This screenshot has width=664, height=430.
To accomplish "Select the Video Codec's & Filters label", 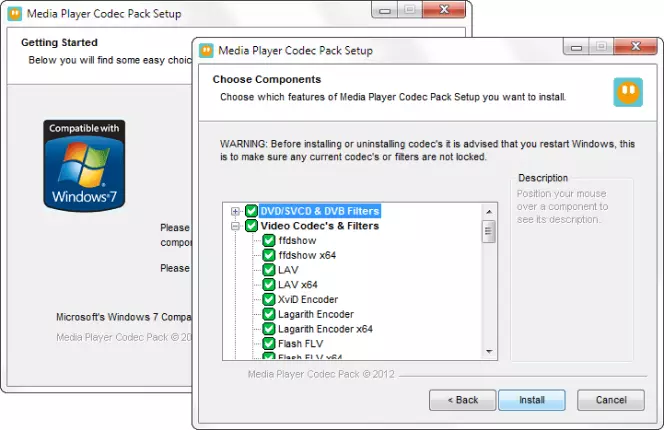I will coord(320,226).
